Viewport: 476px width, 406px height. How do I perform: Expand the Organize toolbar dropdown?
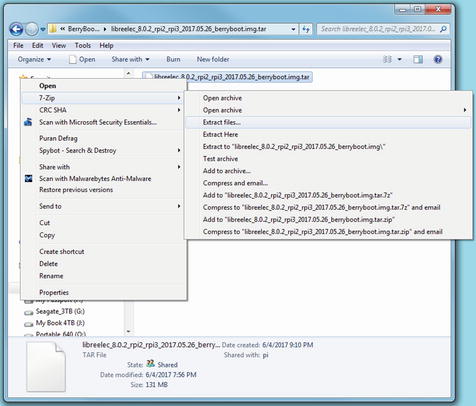coord(34,59)
